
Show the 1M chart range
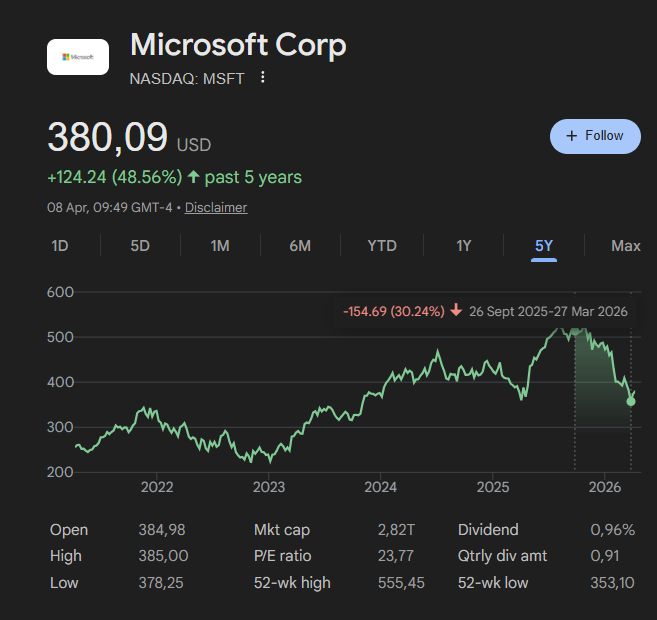pyautogui.click(x=220, y=246)
